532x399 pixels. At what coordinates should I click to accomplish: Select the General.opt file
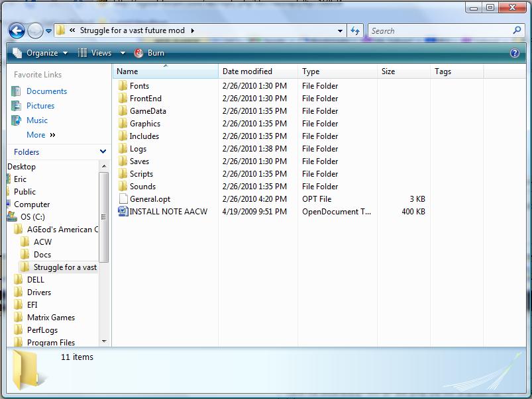click(150, 199)
